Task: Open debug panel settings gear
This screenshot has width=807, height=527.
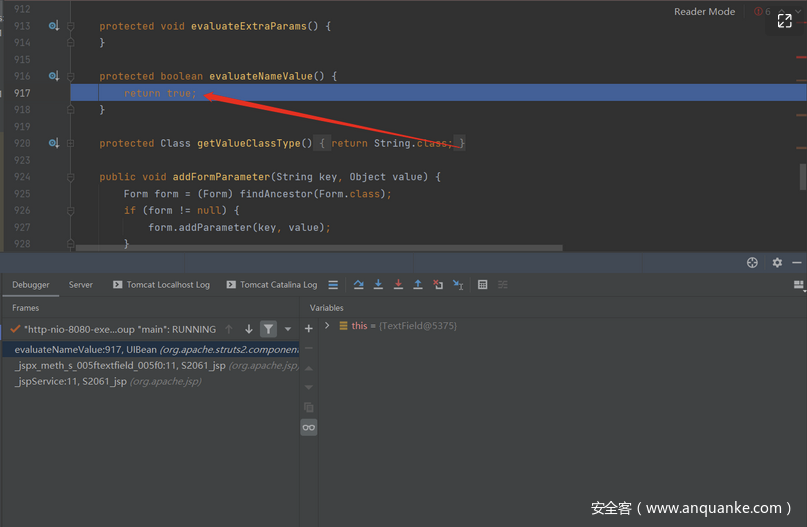Action: tap(777, 262)
